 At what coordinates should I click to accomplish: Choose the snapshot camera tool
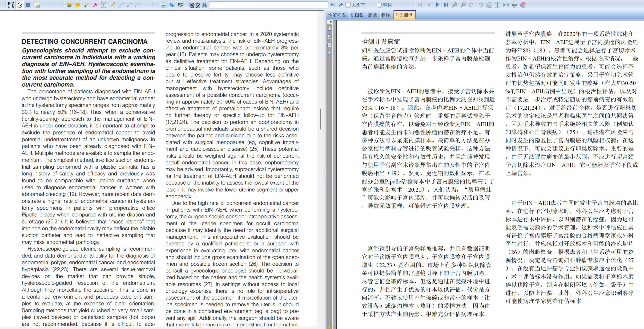point(37,5)
